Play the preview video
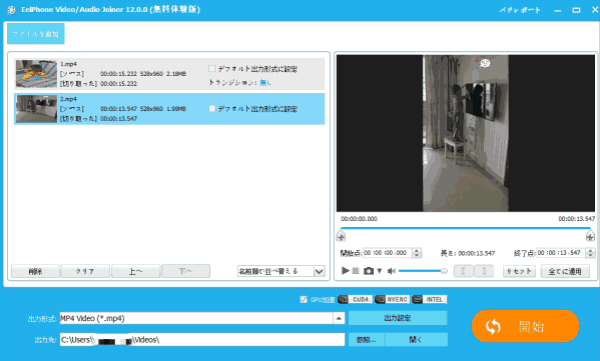 [x=345, y=271]
